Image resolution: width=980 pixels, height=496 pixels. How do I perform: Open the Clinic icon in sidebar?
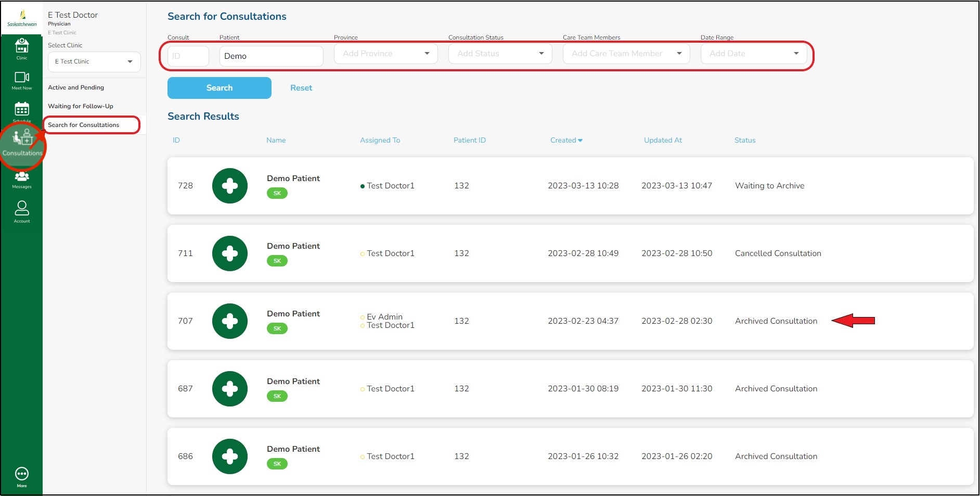pos(21,48)
